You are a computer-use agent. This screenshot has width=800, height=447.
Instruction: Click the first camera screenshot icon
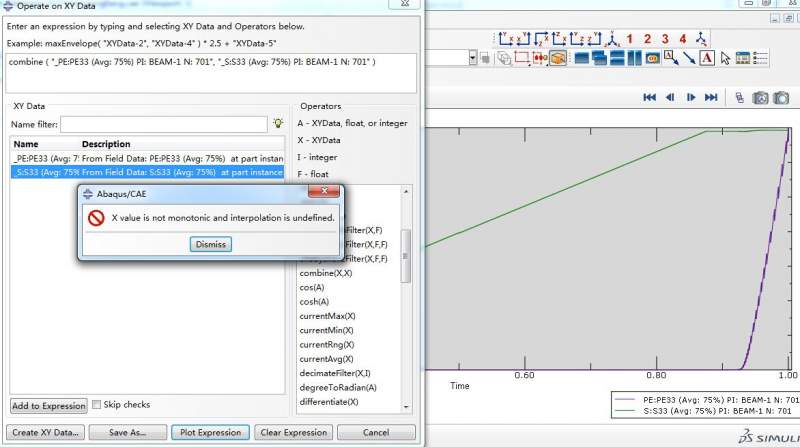[760, 97]
